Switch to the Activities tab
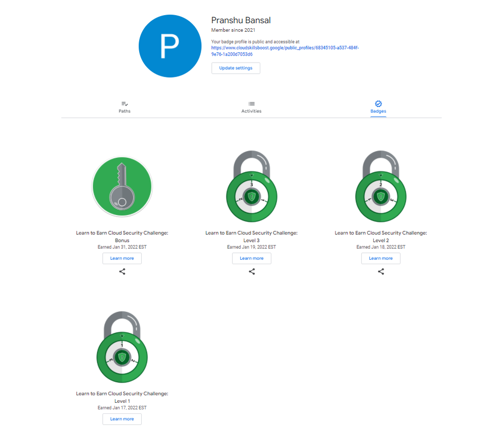The height and width of the screenshot is (428, 504). click(x=251, y=107)
